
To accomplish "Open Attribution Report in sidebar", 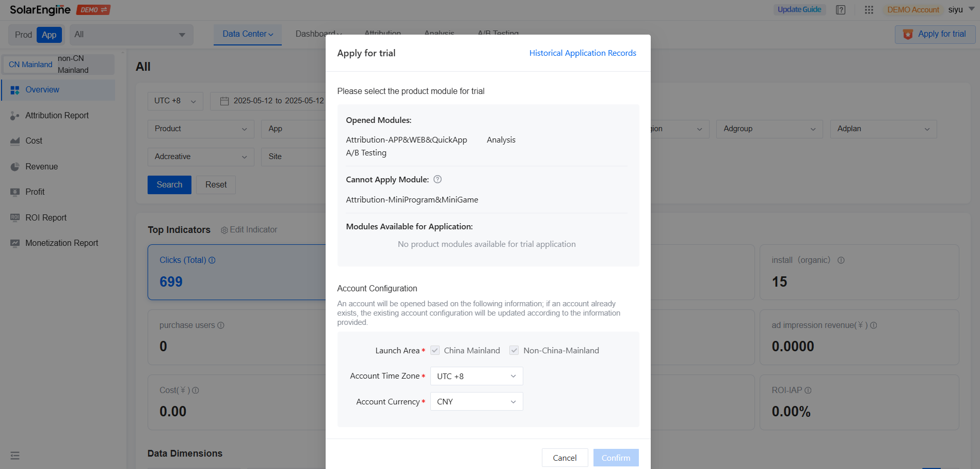I will tap(57, 116).
